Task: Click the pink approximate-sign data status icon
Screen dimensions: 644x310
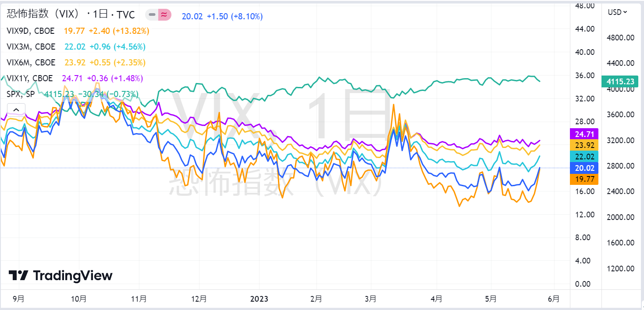Action: click(164, 15)
